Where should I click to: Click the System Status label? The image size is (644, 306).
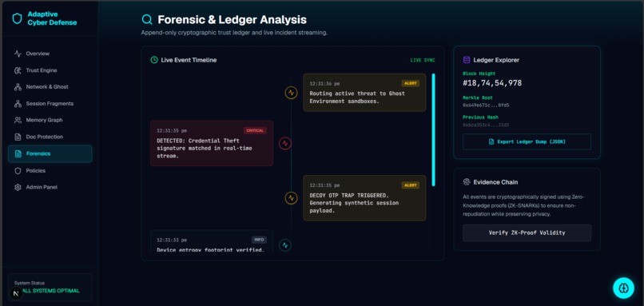[30, 283]
